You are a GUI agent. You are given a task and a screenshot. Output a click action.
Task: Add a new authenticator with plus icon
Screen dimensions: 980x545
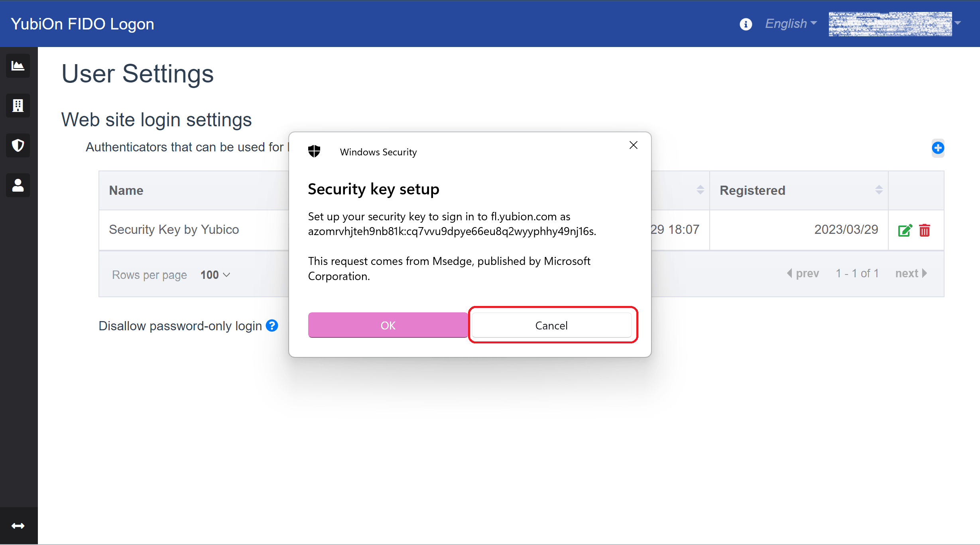938,148
